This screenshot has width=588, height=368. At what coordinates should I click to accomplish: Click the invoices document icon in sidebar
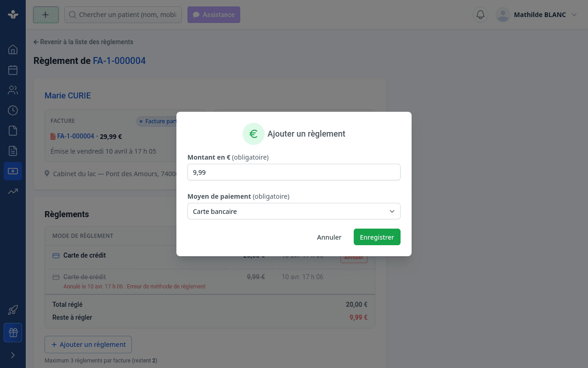13,151
